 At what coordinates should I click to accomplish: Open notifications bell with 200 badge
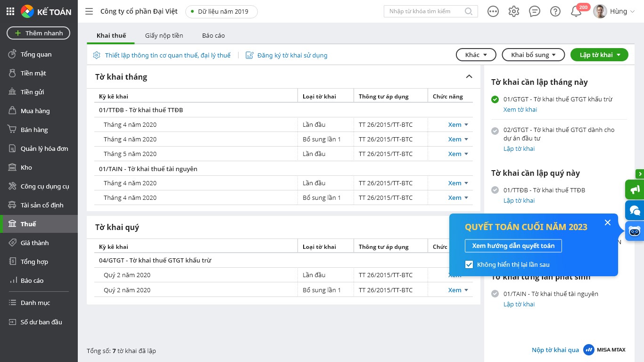(x=576, y=11)
